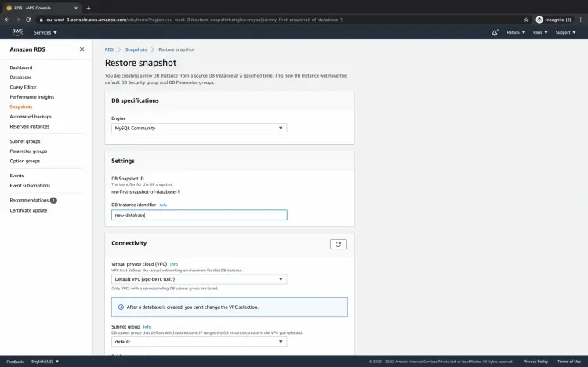Click the Feedback link in footer
588x367 pixels.
[15, 362]
